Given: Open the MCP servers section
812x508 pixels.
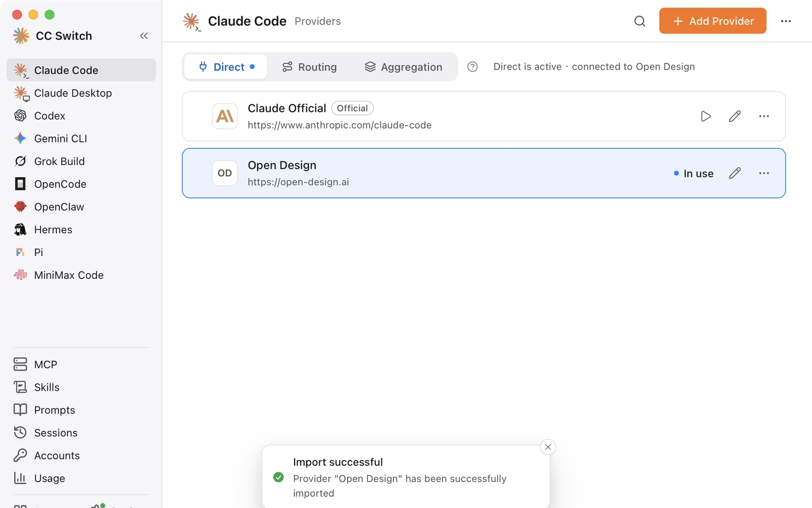Looking at the screenshot, I should pos(81,364).
